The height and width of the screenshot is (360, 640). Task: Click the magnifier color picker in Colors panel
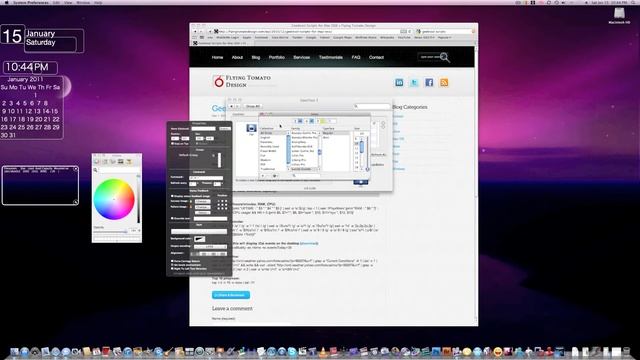click(96, 170)
